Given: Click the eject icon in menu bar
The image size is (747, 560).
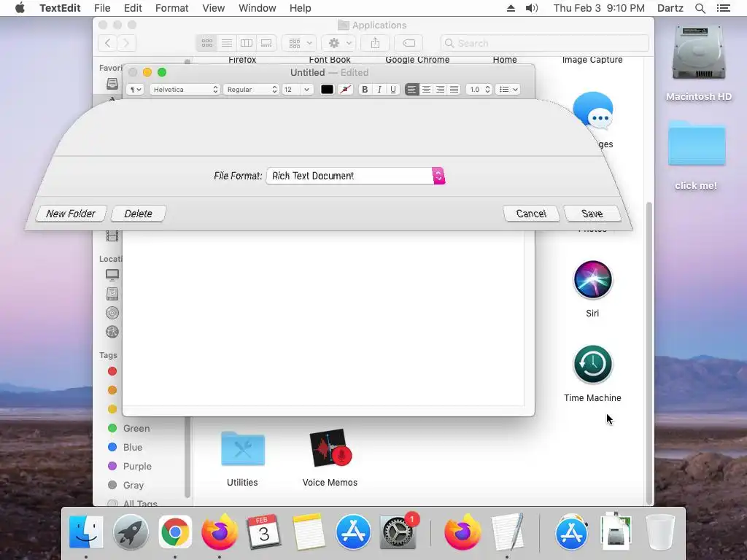Looking at the screenshot, I should point(511,8).
